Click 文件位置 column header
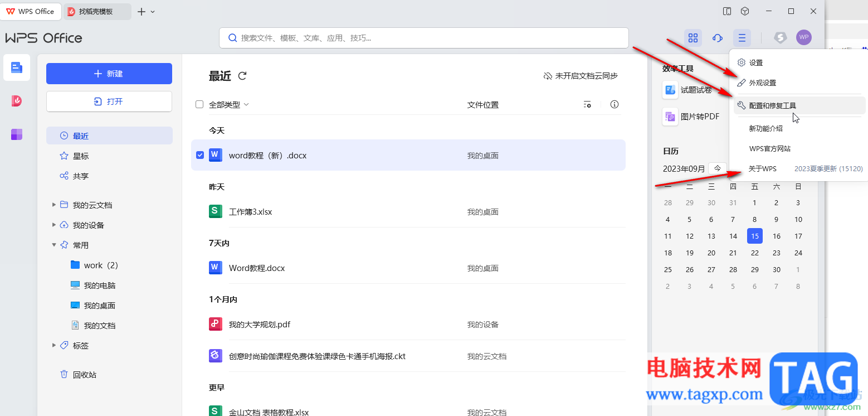 coord(483,104)
